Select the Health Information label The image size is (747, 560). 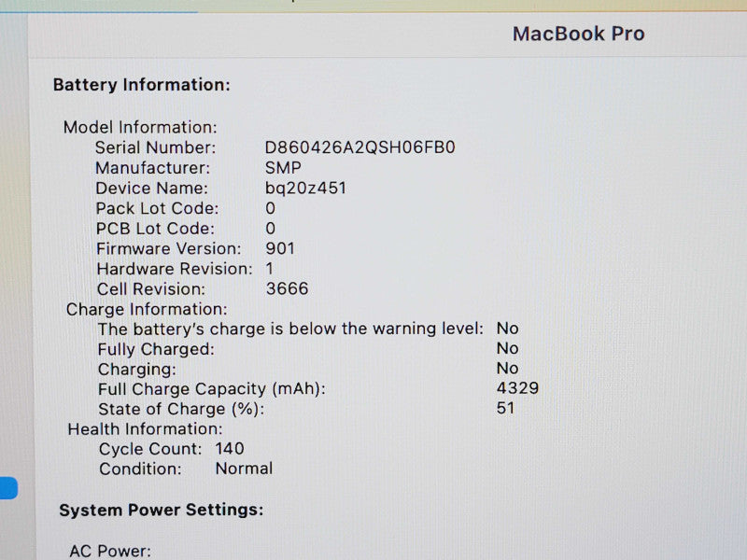pos(146,429)
